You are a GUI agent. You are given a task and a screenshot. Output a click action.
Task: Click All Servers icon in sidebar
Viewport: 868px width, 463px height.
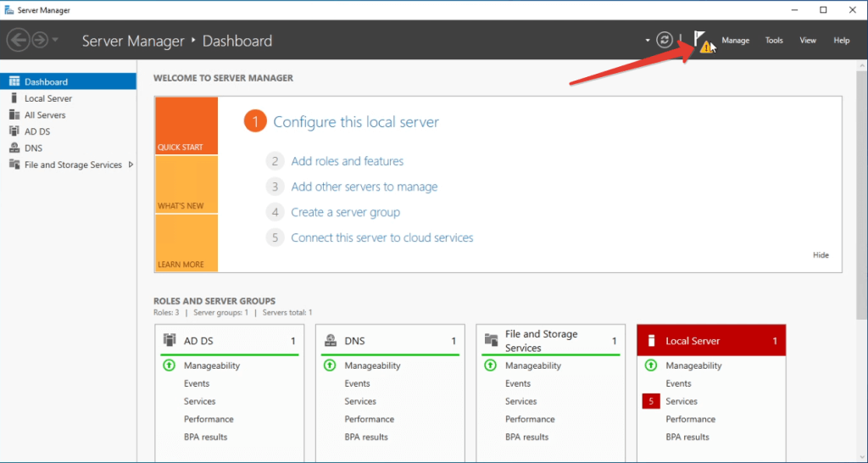(x=14, y=114)
